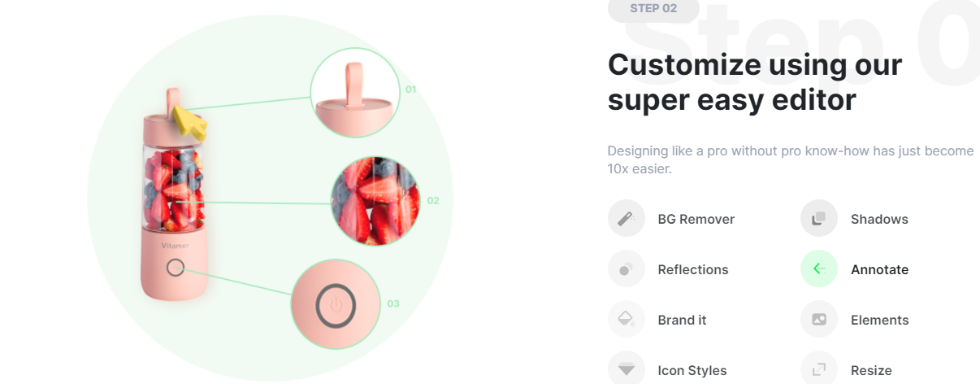Click the Shadows layered squares icon
Screen dimensions: 980x384
click(819, 219)
